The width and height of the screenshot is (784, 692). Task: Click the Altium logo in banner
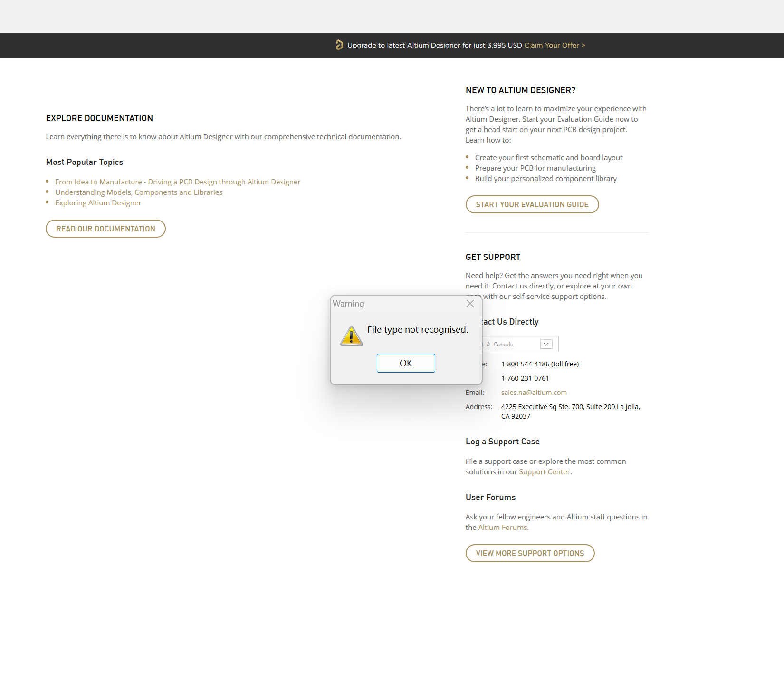point(339,45)
